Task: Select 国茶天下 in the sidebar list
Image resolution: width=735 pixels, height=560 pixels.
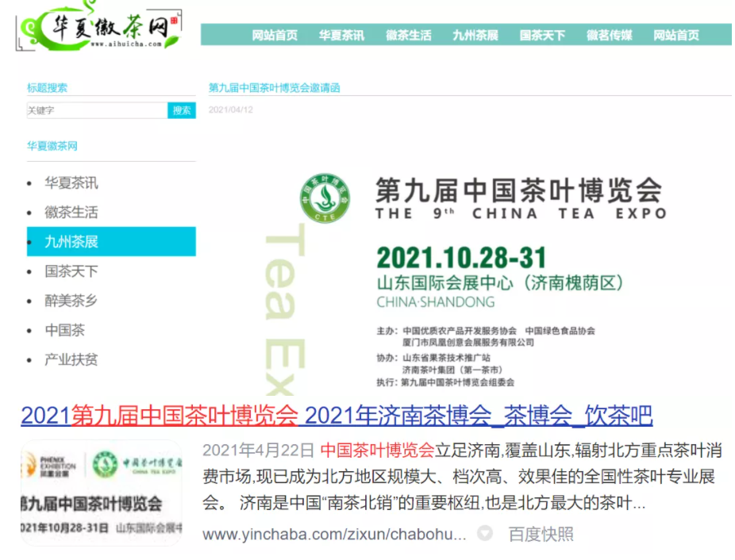Action: click(71, 271)
